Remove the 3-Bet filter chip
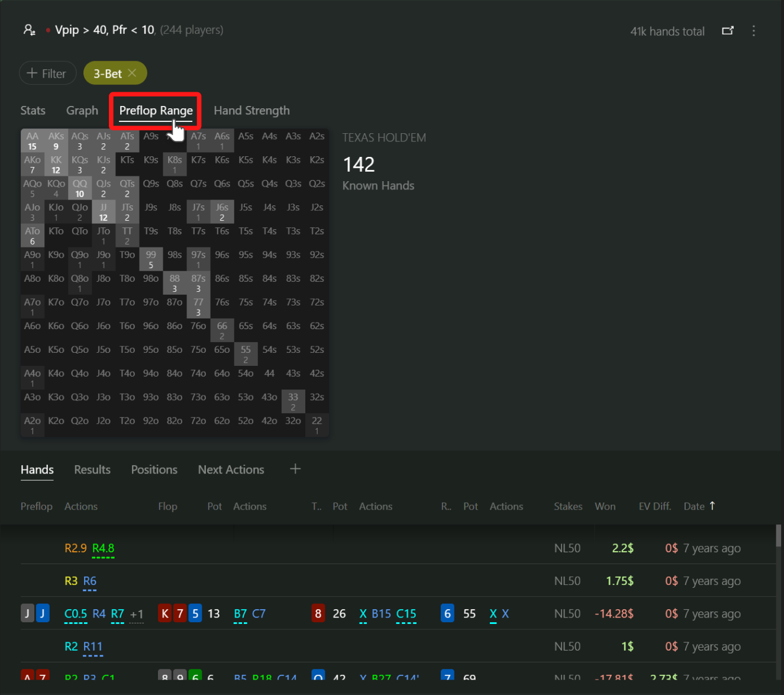 tap(132, 73)
